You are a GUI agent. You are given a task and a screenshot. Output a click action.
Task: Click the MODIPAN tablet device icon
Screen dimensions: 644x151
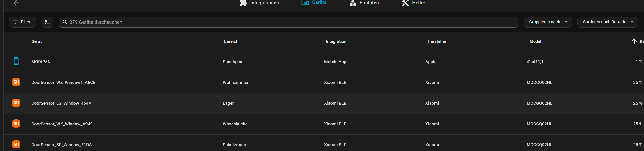(x=16, y=61)
